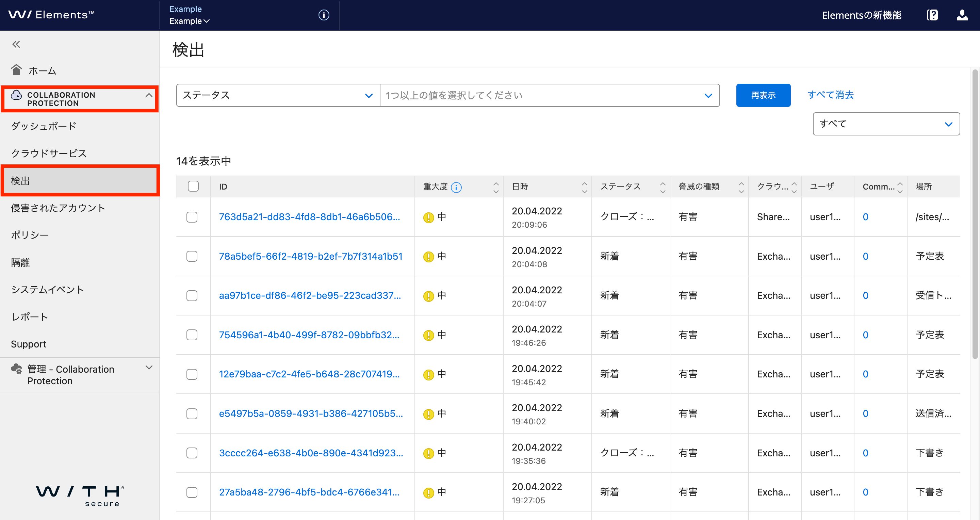Open detection aa97b1ce-df86-46f2 link
980x520 pixels.
[310, 296]
